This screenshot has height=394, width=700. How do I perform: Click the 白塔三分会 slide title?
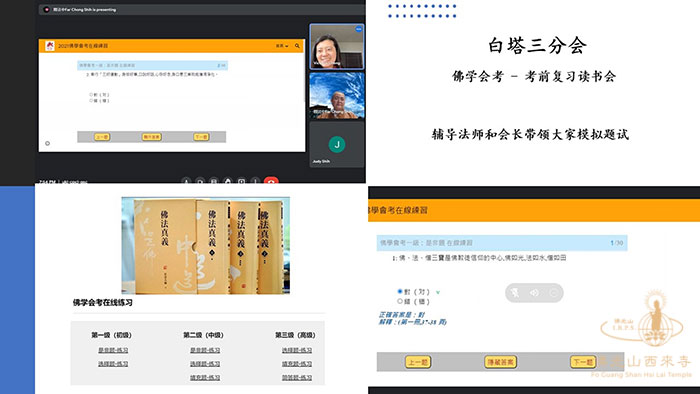(537, 46)
